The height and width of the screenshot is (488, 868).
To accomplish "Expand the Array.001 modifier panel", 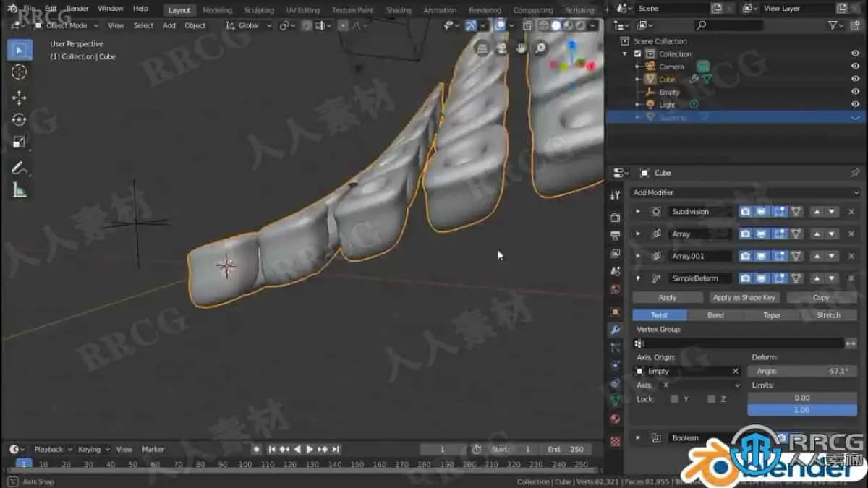I will 638,256.
